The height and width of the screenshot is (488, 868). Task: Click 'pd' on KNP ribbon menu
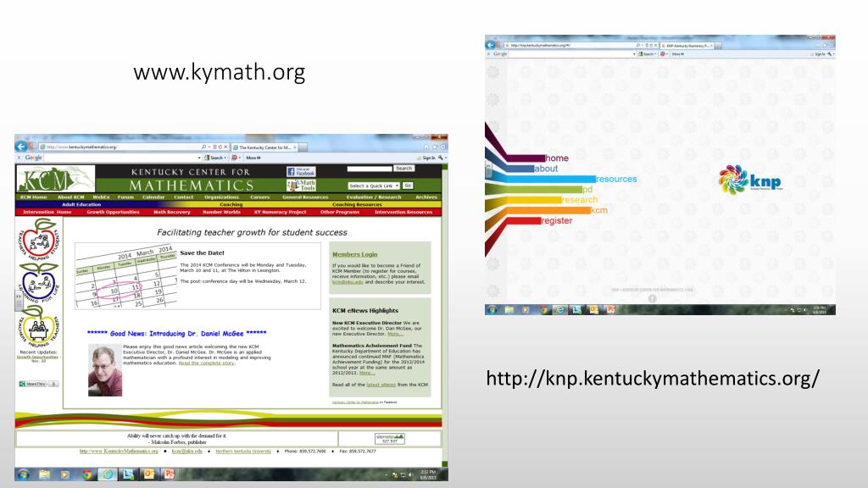click(587, 190)
